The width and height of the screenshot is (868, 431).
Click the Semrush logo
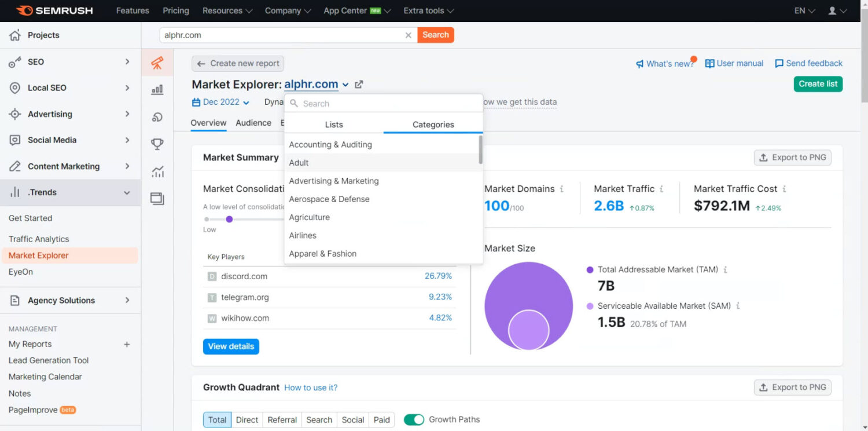click(x=54, y=10)
